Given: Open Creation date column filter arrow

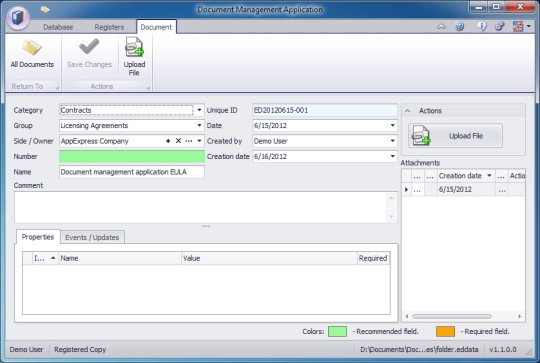Looking at the screenshot, I should [489, 176].
